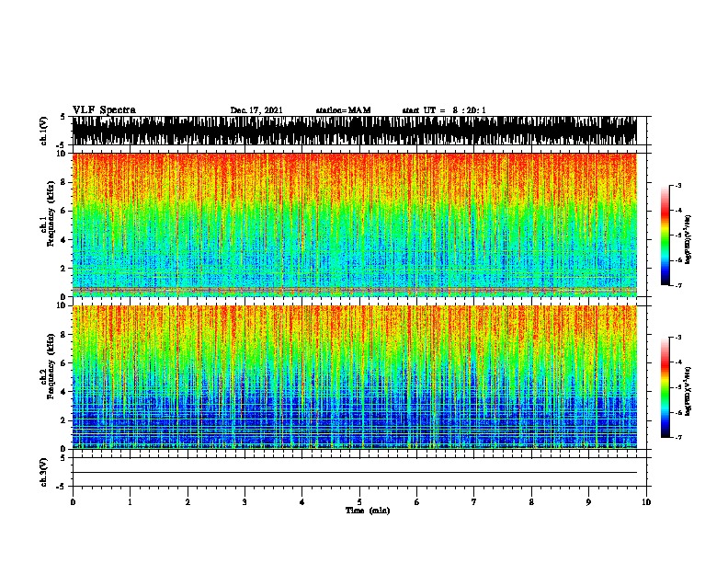Viewport: 728px width, 563px height.
Task: Click time axis tick label "9"
Action: pos(588,502)
